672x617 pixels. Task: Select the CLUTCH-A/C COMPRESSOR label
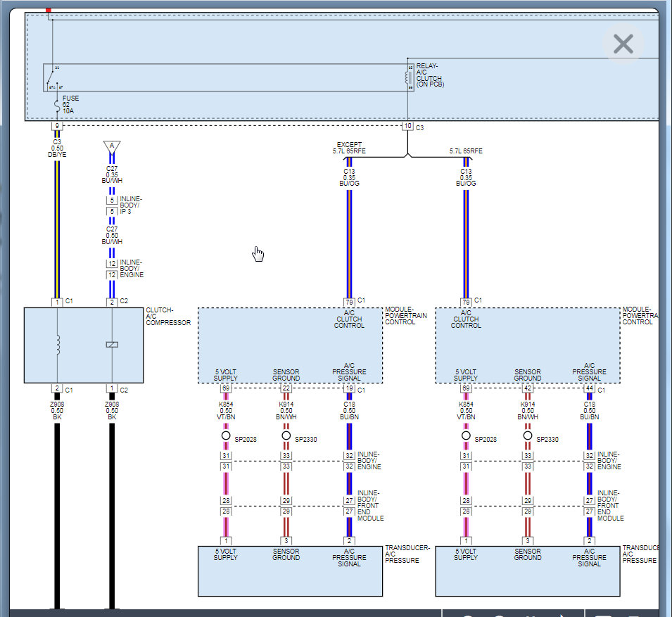tap(168, 316)
